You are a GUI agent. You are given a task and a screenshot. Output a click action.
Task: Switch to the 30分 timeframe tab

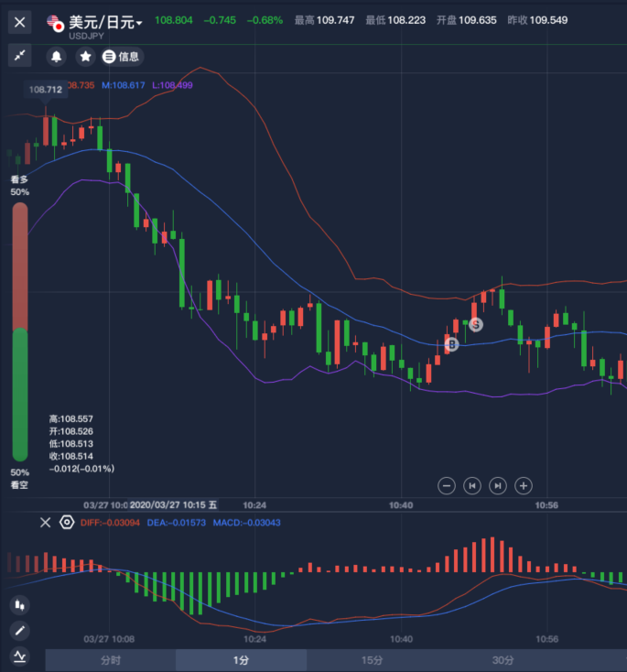pyautogui.click(x=503, y=660)
